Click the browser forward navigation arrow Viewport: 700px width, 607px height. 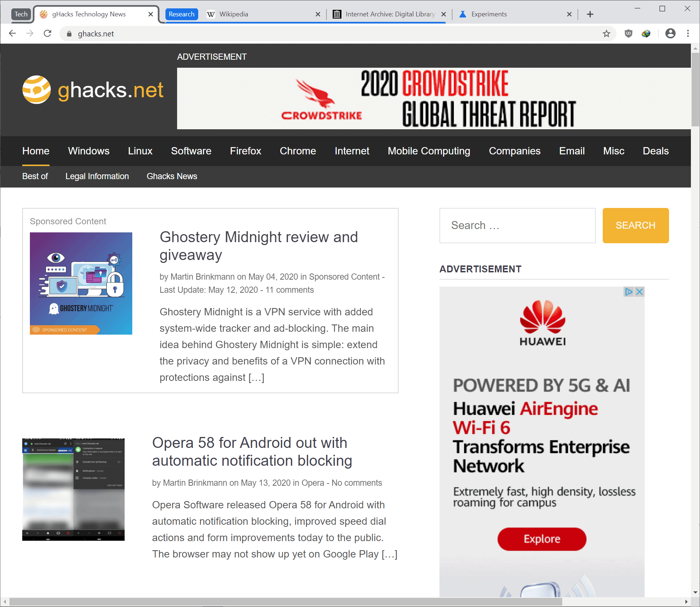pos(28,33)
